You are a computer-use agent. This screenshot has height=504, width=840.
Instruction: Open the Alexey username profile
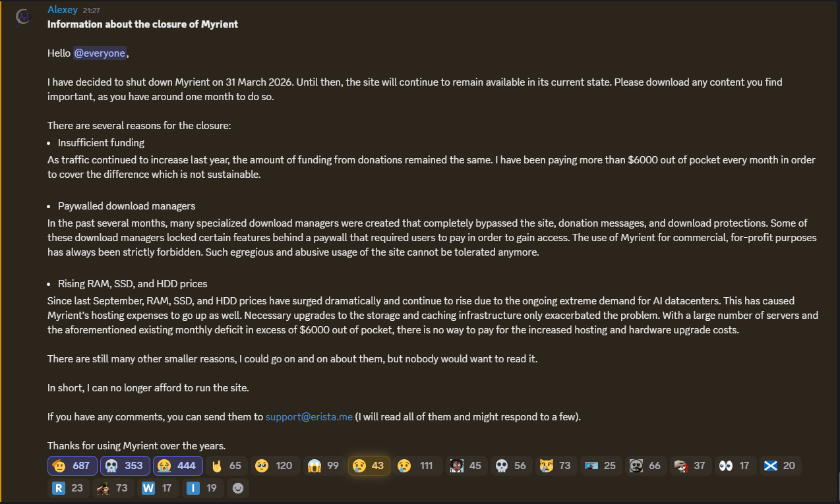tap(63, 10)
